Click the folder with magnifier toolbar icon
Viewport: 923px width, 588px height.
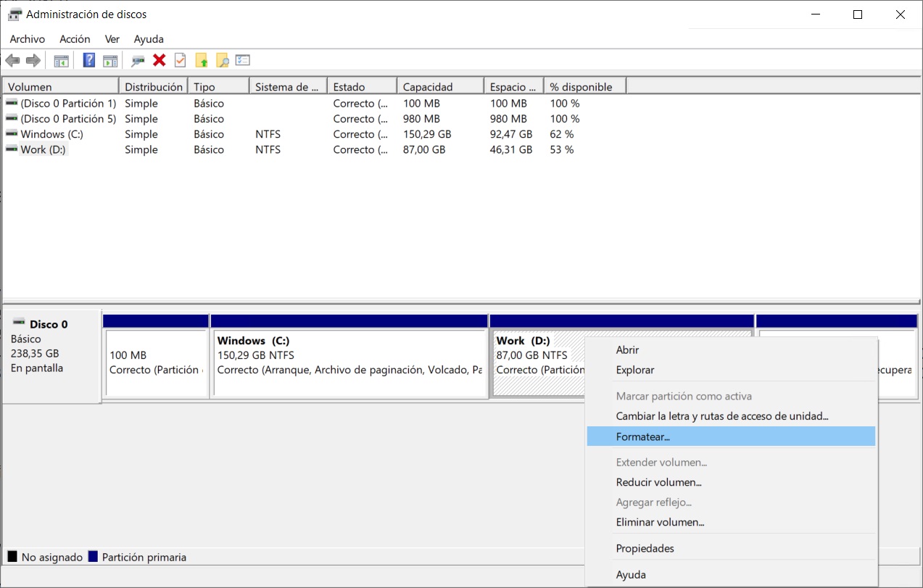(222, 60)
